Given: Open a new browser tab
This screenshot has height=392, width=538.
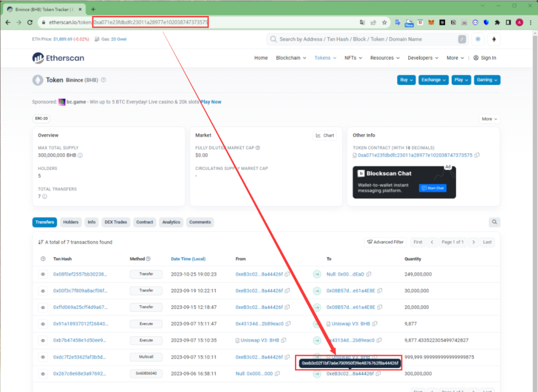Looking at the screenshot, I should [94, 9].
